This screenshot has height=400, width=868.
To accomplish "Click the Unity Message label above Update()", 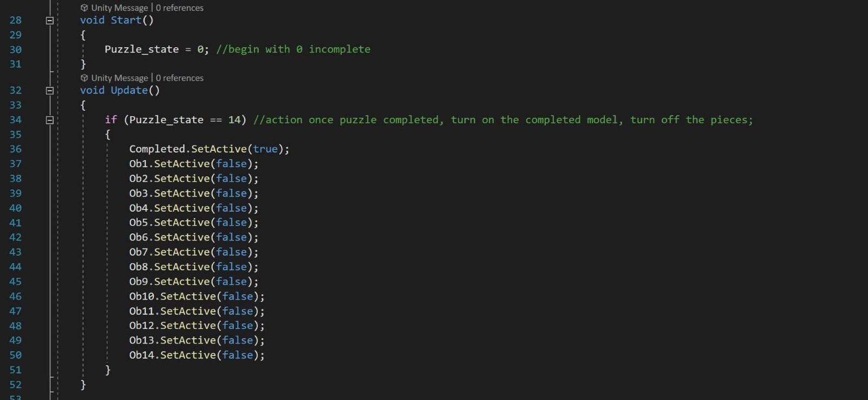I will (x=119, y=78).
